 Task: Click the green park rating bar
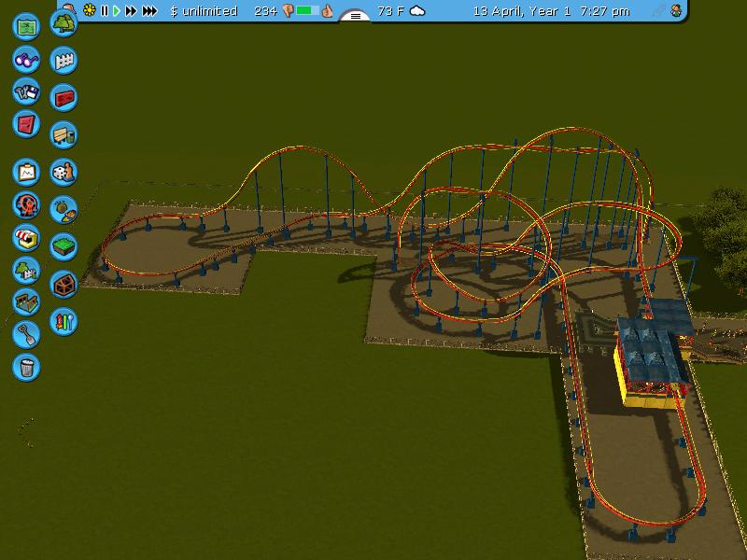(x=308, y=11)
